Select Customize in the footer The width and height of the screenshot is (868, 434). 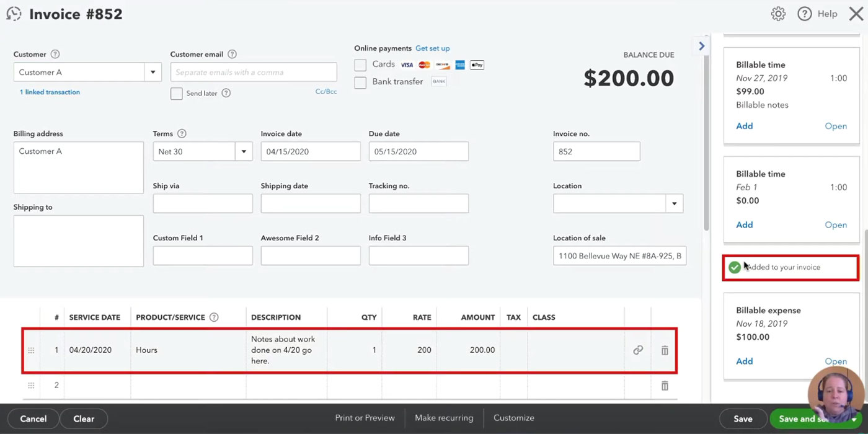(514, 418)
